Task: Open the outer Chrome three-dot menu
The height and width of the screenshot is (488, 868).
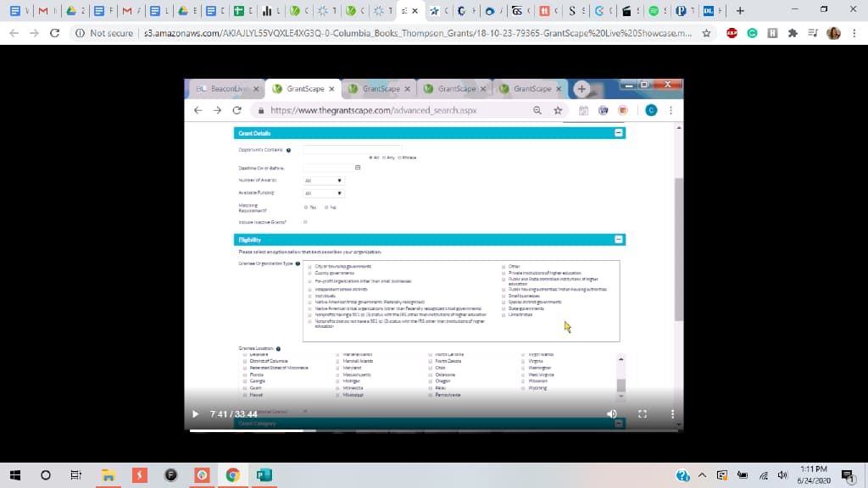Action: 854,33
